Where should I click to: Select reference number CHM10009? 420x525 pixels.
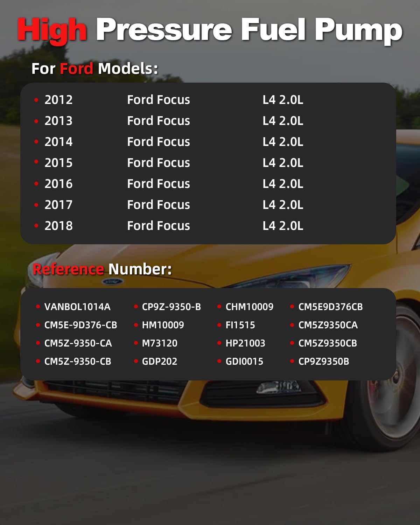[250, 307]
